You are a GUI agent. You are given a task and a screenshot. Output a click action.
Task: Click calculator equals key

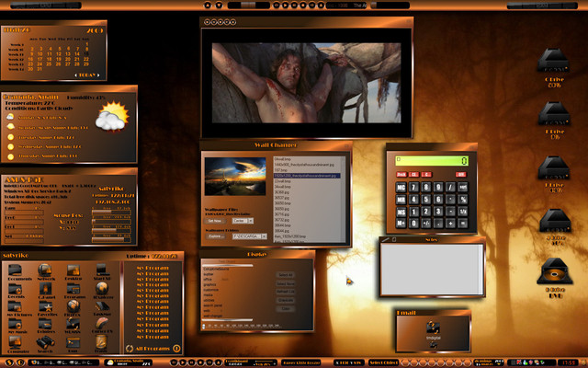tap(463, 223)
